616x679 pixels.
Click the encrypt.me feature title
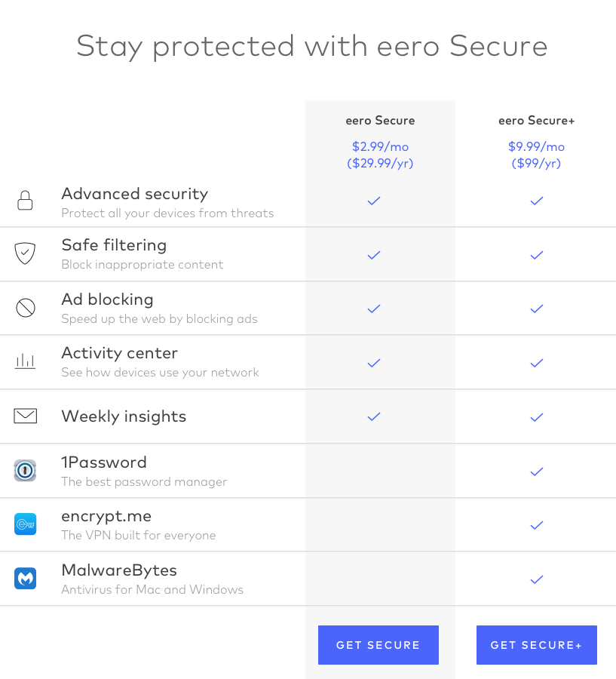pyautogui.click(x=106, y=516)
